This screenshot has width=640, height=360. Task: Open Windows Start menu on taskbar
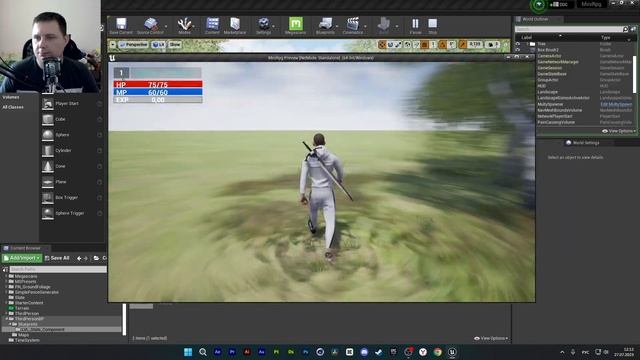pos(188,352)
